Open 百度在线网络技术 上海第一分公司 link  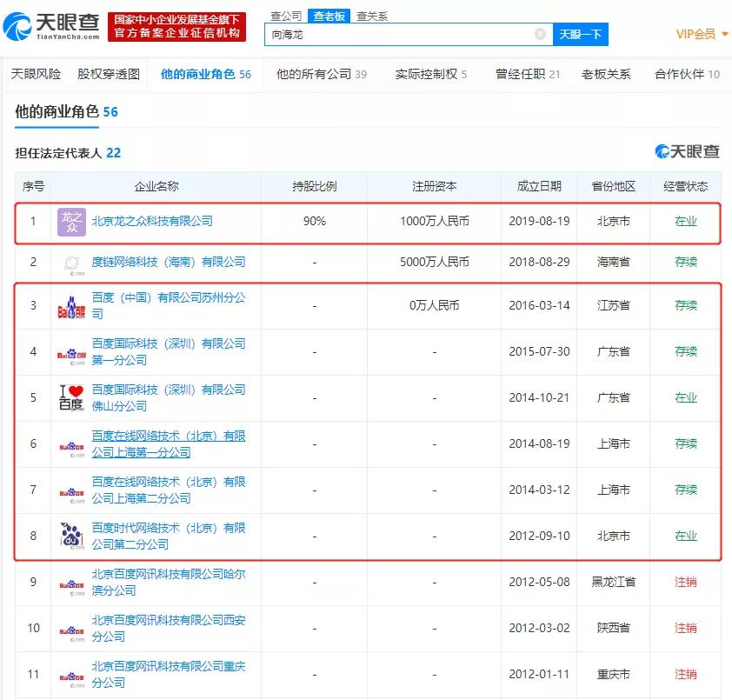point(169,443)
